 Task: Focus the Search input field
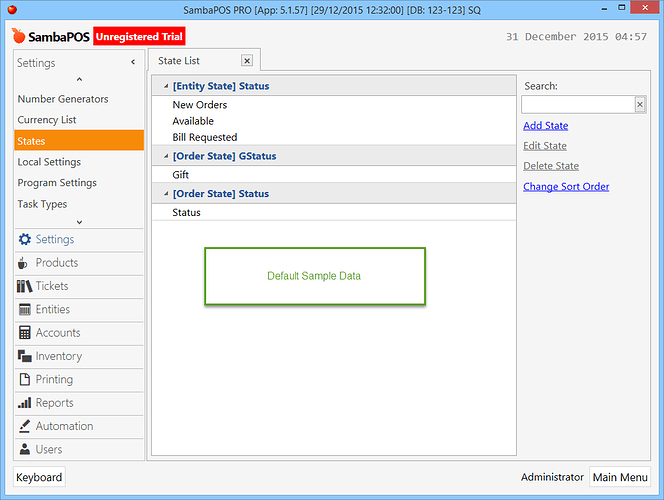[x=578, y=104]
